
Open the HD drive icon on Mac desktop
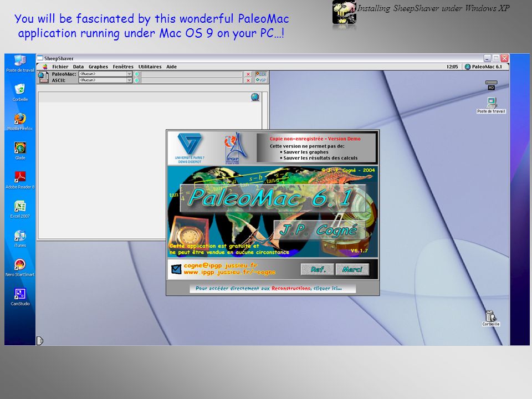point(491,85)
